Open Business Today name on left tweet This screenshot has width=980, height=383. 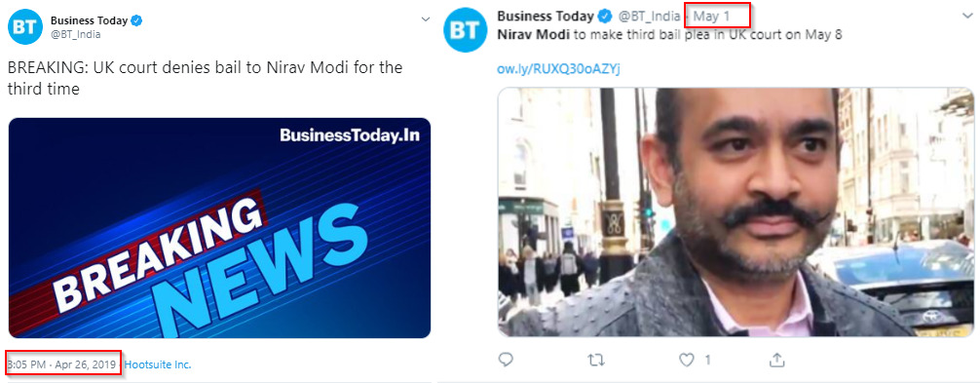click(x=89, y=20)
